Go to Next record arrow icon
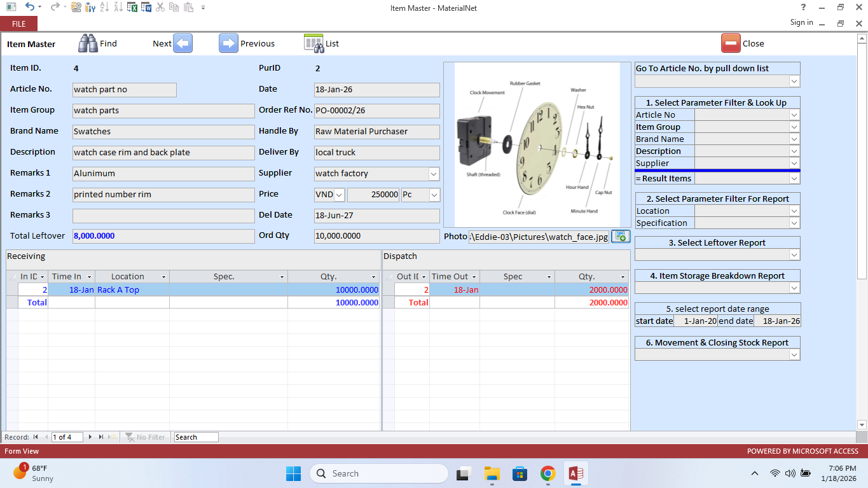The width and height of the screenshot is (868, 488). coord(183,43)
